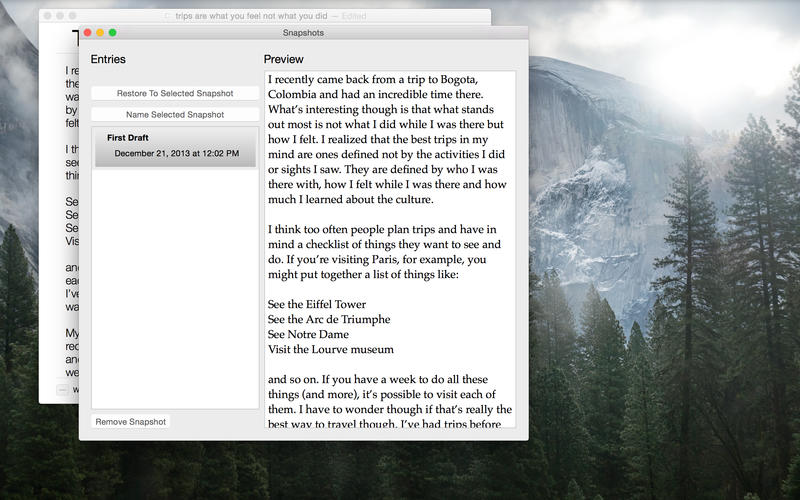800x500 pixels.
Task: Select the First Draft snapshot entry
Action: pos(175,146)
